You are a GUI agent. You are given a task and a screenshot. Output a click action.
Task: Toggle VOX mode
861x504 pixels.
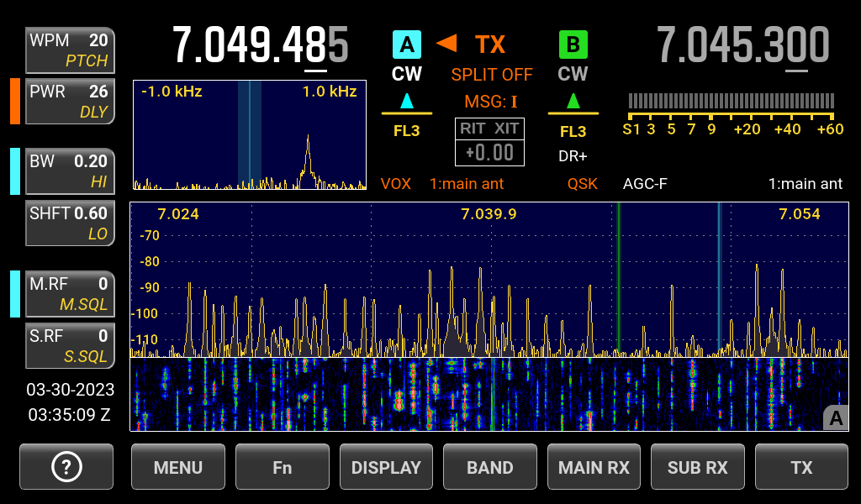(396, 183)
